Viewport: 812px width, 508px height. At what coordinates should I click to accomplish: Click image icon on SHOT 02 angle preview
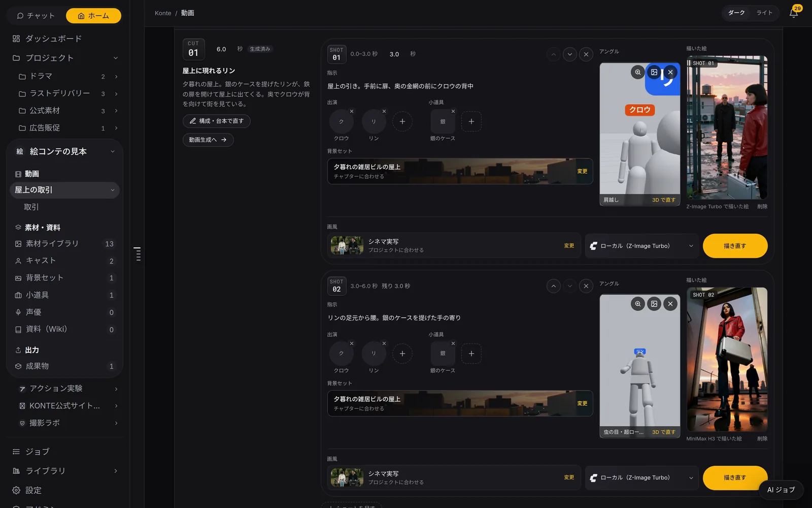click(654, 304)
